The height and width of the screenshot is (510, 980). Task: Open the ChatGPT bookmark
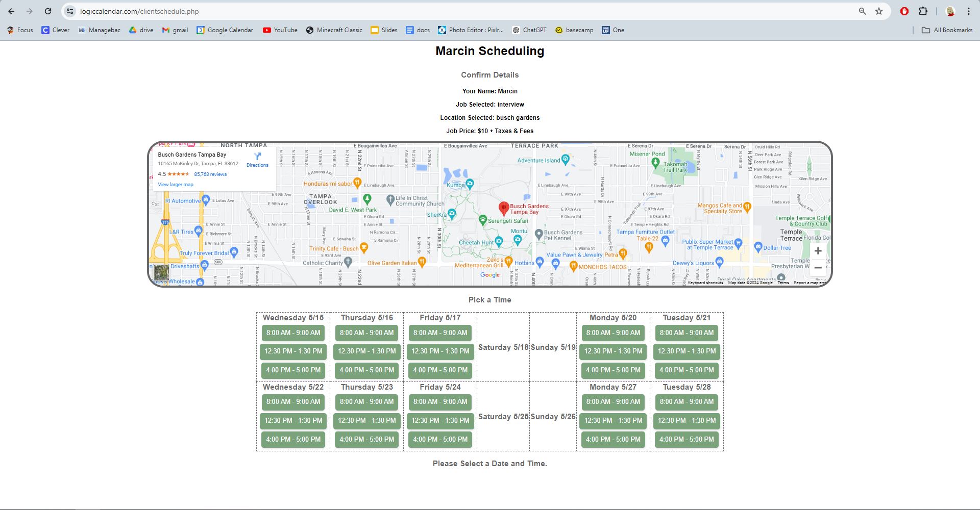tap(529, 30)
